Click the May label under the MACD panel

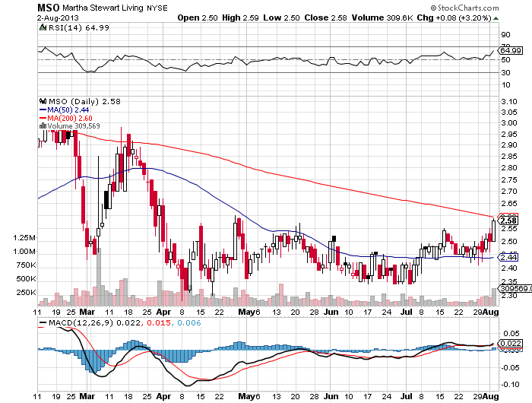pos(246,396)
